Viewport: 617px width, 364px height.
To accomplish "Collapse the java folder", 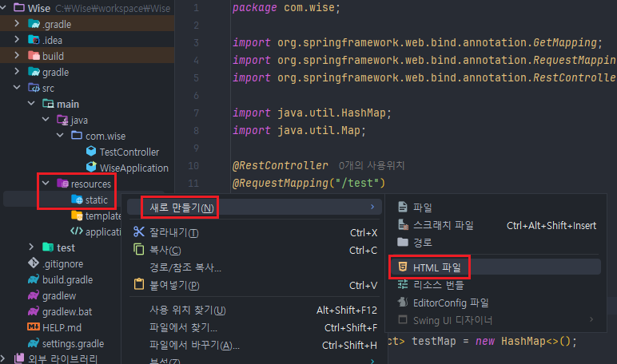I will [x=46, y=119].
